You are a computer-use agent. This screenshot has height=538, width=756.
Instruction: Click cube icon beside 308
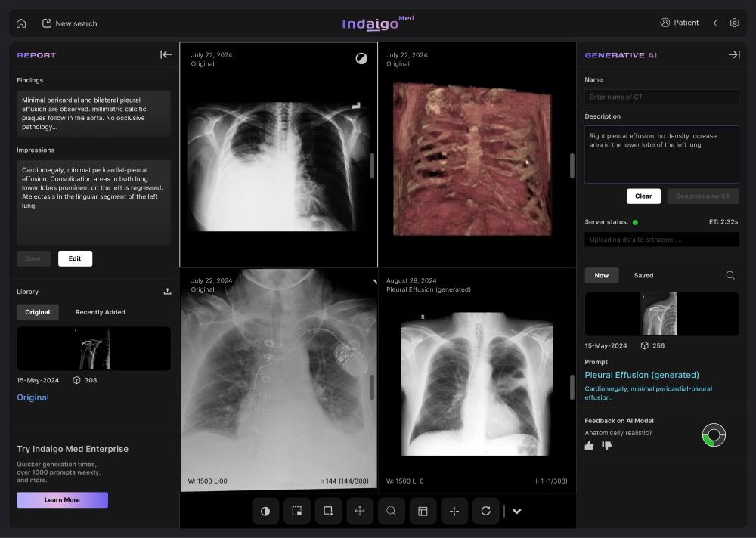tap(76, 380)
